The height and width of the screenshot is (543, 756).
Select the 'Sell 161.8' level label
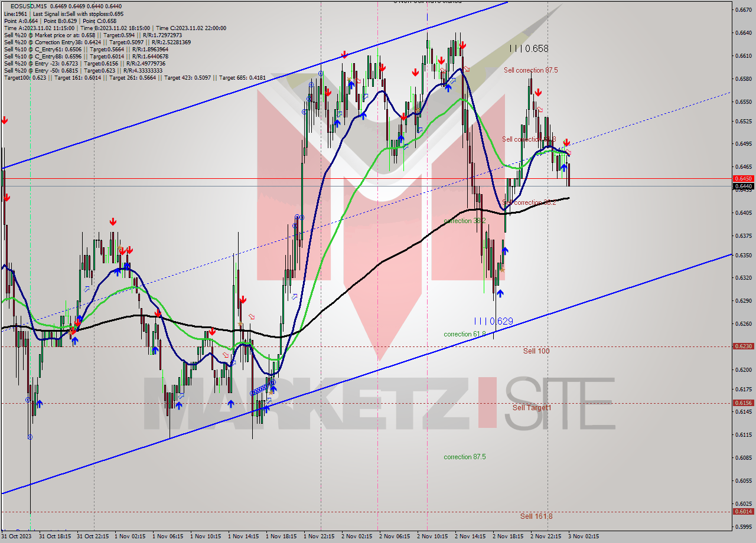pyautogui.click(x=536, y=516)
